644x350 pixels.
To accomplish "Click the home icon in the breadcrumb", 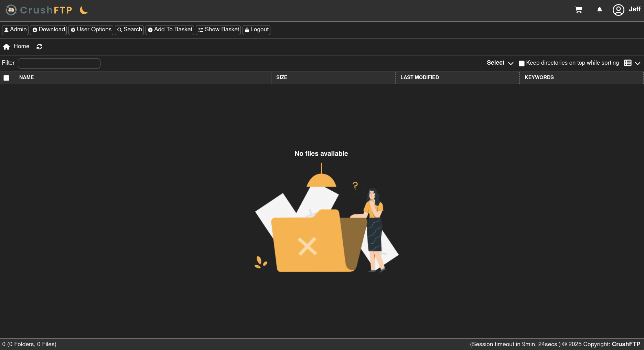I will pyautogui.click(x=6, y=46).
